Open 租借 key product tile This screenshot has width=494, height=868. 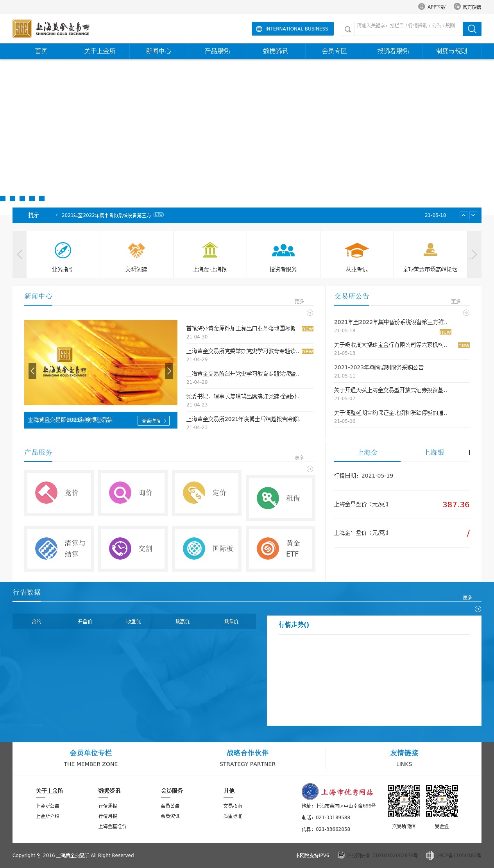click(281, 498)
